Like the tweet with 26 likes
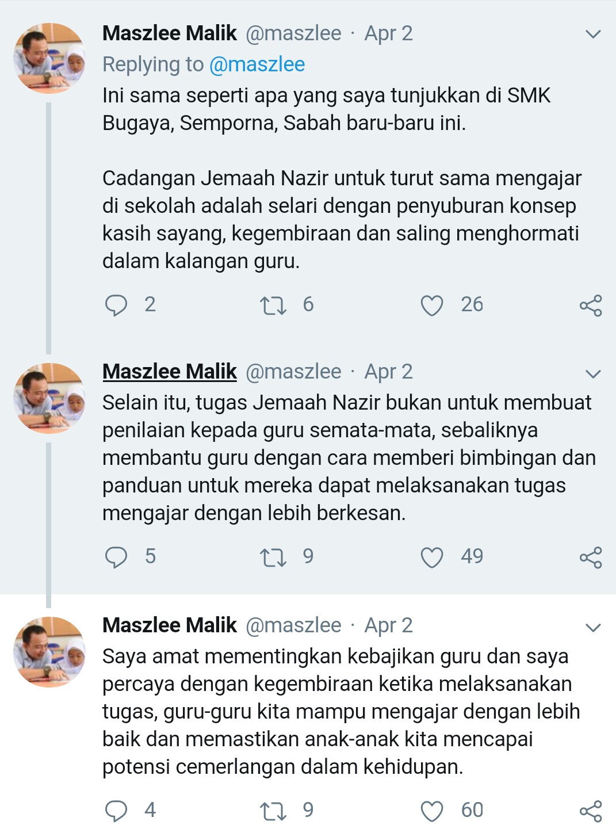616x840 pixels. [432, 306]
